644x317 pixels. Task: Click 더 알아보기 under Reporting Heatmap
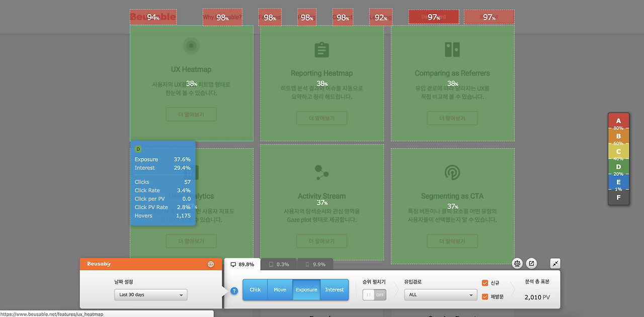[x=321, y=119]
